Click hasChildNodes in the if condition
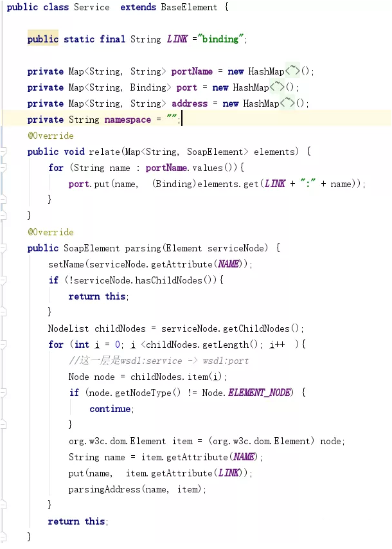Viewport: 392px width, 549px height. point(169,280)
